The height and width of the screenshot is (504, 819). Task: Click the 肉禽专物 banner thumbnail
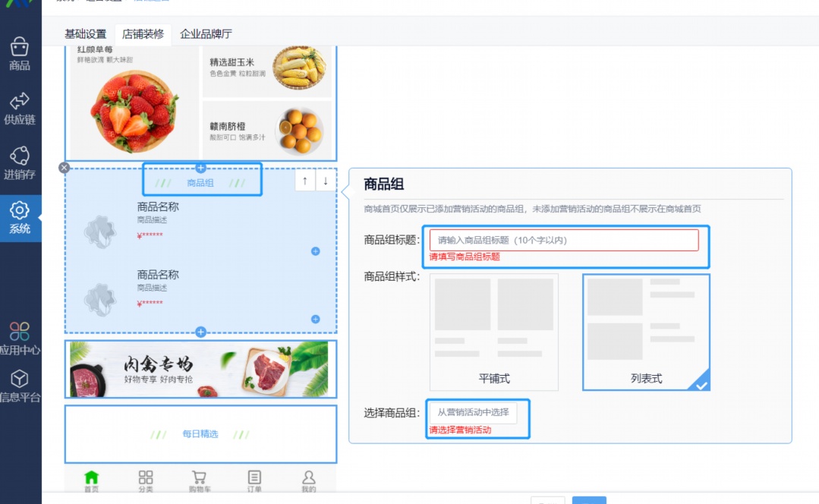pyautogui.click(x=200, y=370)
